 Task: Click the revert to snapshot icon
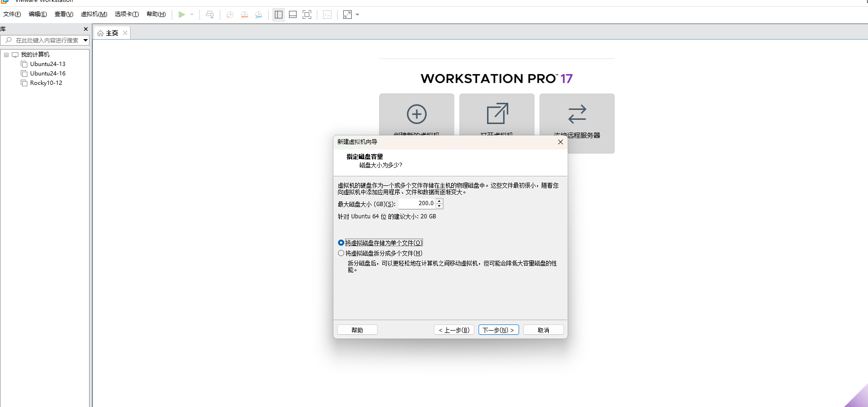[x=244, y=15]
